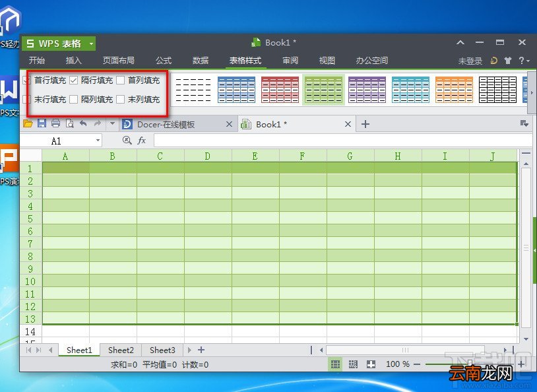Enable 末行填充 checkbox

pos(26,100)
